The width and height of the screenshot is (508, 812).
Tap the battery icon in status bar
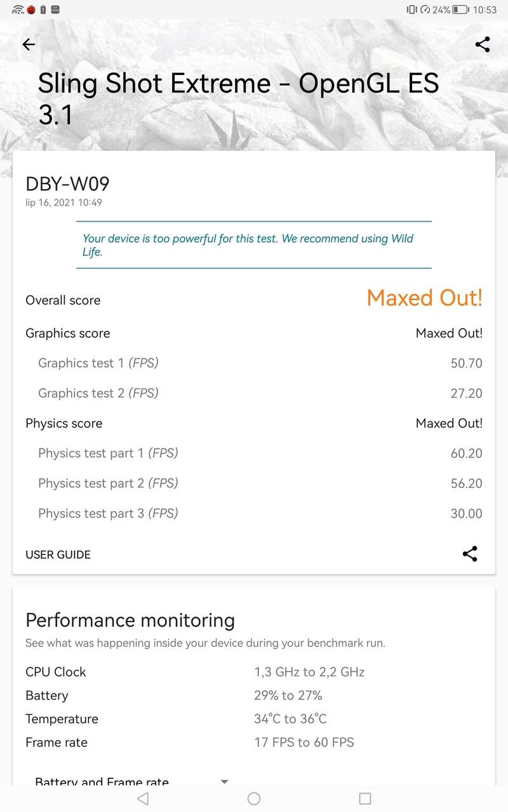[x=460, y=10]
